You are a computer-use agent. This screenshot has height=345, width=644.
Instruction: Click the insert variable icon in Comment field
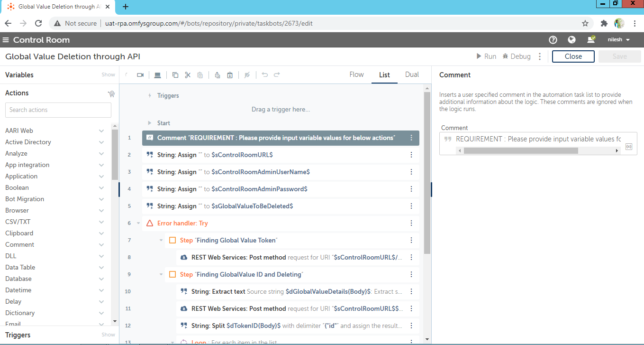pyautogui.click(x=629, y=147)
